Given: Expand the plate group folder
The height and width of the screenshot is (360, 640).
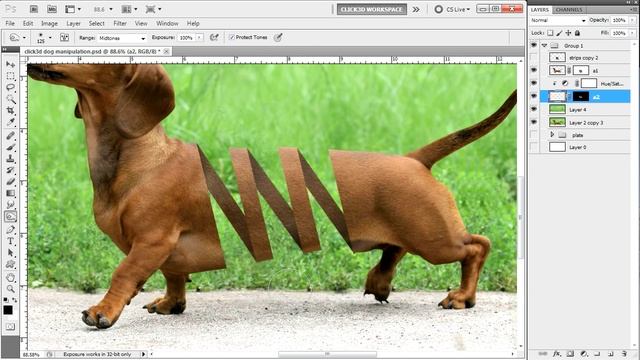Looking at the screenshot, I should (x=552, y=134).
